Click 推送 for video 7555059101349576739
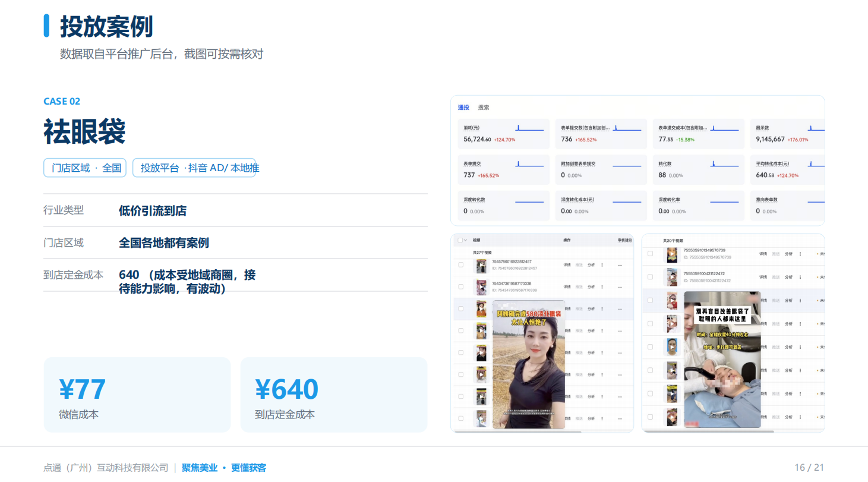 [775, 254]
